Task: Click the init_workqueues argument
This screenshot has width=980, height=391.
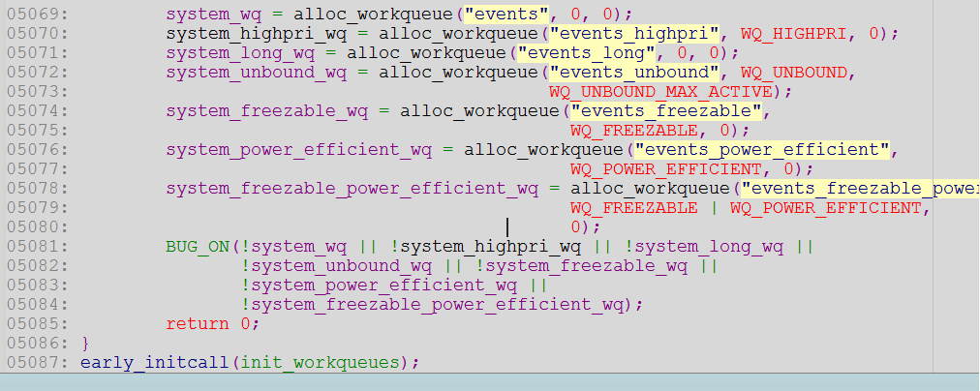Action: [320, 362]
